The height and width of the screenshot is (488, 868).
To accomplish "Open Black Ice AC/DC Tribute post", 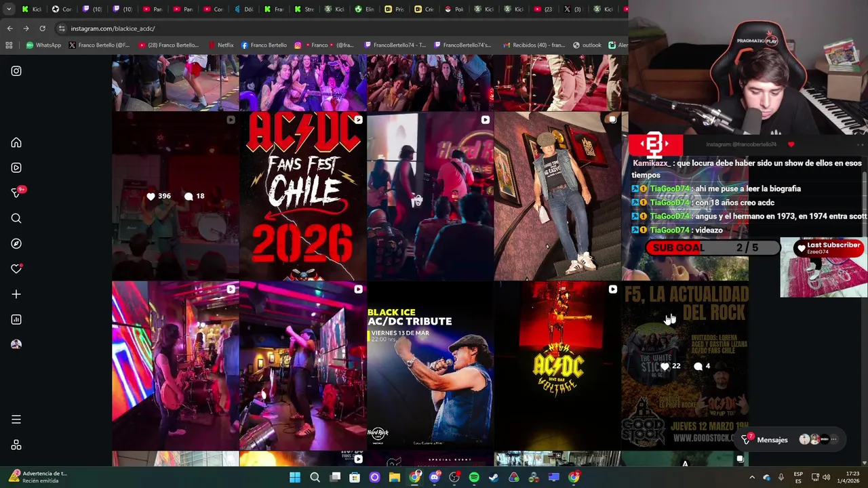I will 430,366.
